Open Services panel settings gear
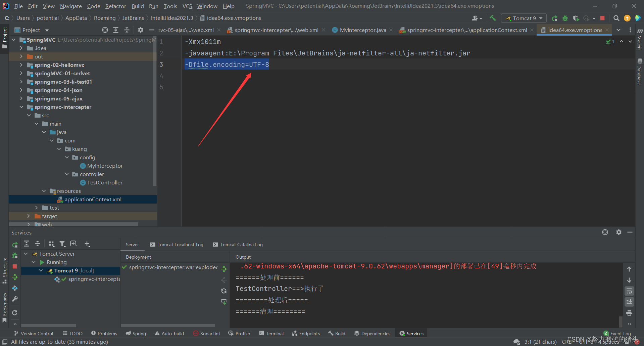644x346 pixels. point(619,232)
